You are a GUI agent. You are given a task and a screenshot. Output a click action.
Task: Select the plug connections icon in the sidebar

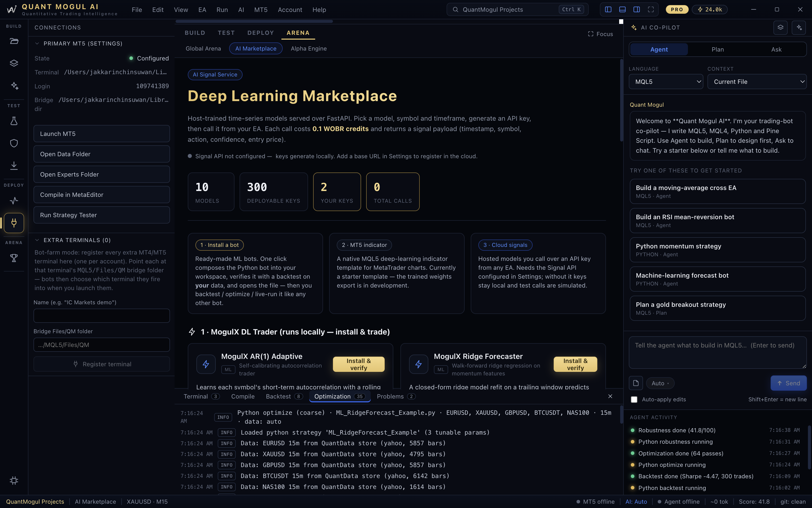(14, 223)
